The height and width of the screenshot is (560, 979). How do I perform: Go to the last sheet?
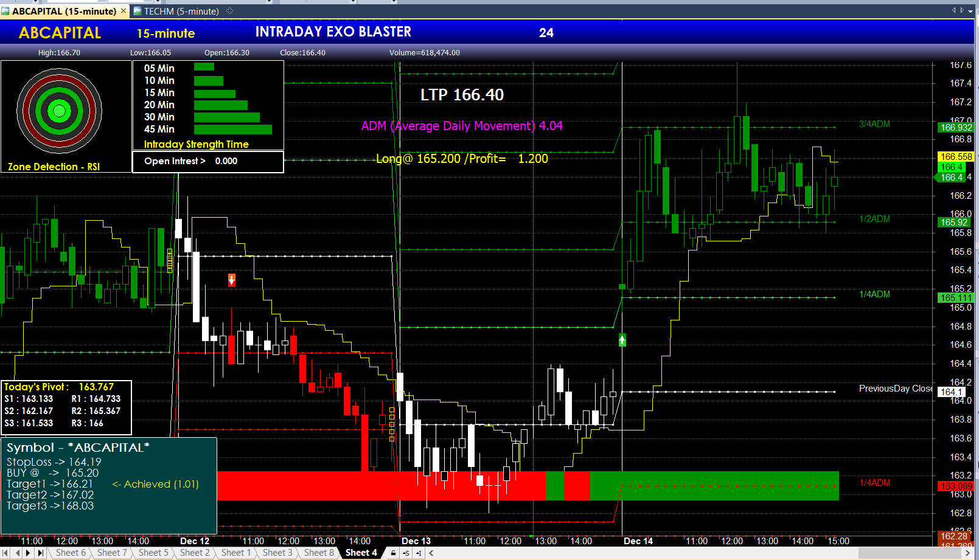point(40,553)
